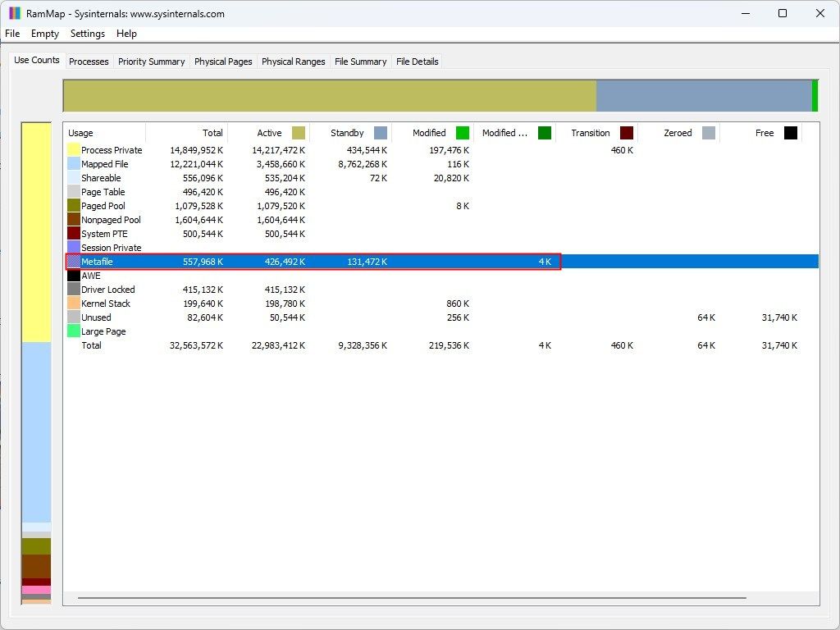Click the Standby segment of the top memory bar
Image resolution: width=840 pixels, height=630 pixels.
point(704,96)
